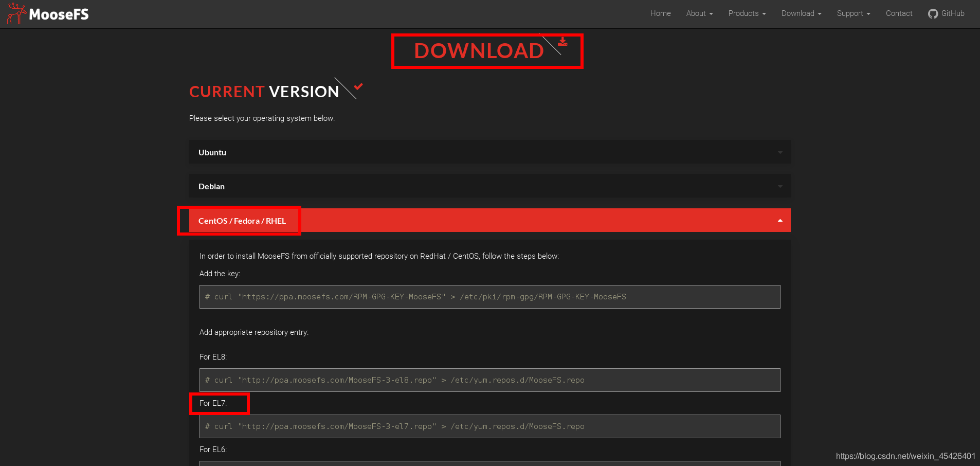Viewport: 980px width, 466px height.
Task: Expand the Debian section
Action: click(489, 186)
